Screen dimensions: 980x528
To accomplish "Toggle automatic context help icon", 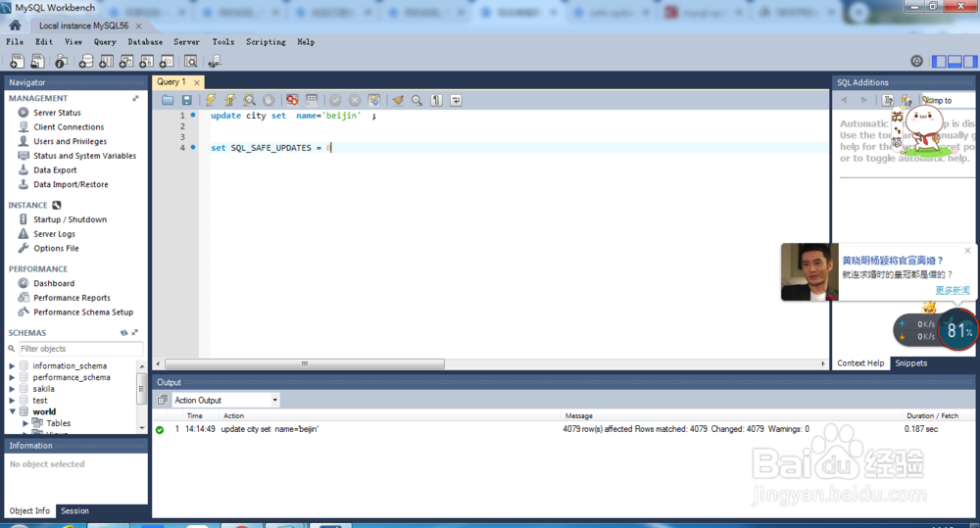I will [906, 100].
